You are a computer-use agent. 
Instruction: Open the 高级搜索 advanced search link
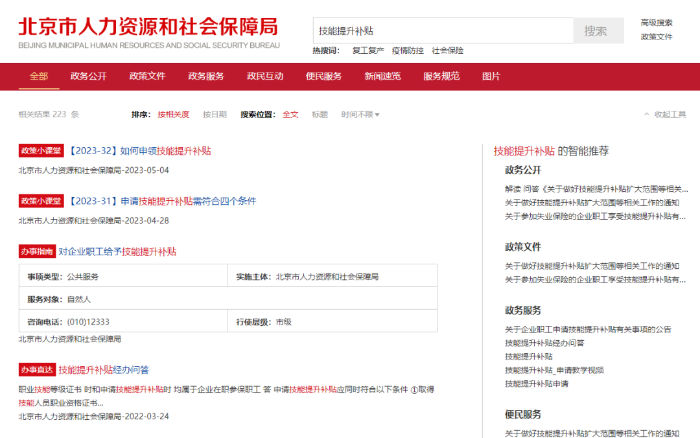click(x=656, y=22)
